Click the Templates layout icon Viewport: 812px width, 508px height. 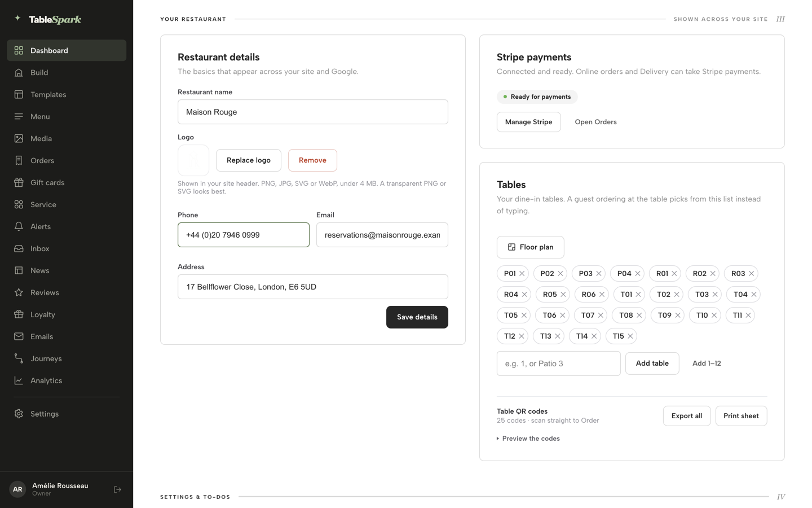19,94
